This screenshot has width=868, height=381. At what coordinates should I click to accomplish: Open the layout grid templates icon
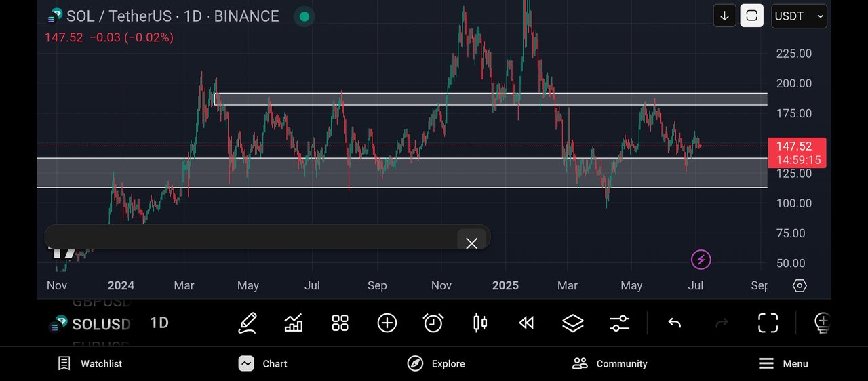(x=340, y=323)
